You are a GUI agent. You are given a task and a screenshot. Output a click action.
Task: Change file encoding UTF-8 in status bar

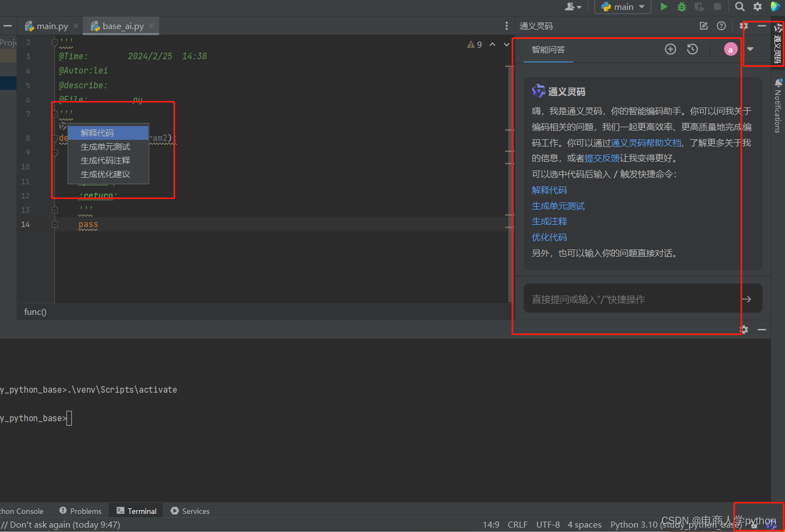pos(548,525)
